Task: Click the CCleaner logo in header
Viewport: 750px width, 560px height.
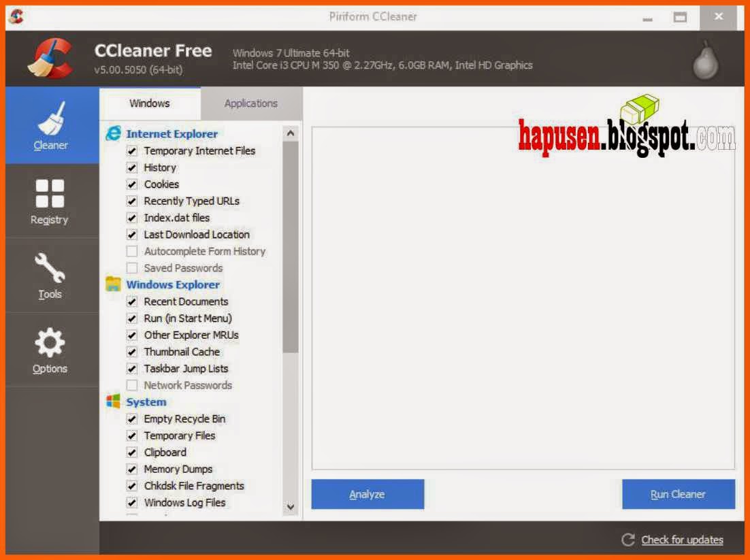Action: coord(50,59)
